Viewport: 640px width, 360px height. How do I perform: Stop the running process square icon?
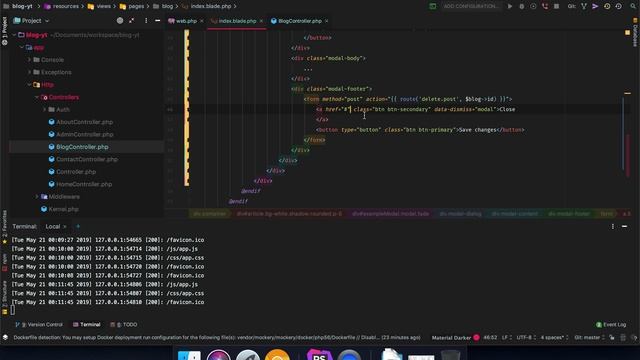point(556,6)
